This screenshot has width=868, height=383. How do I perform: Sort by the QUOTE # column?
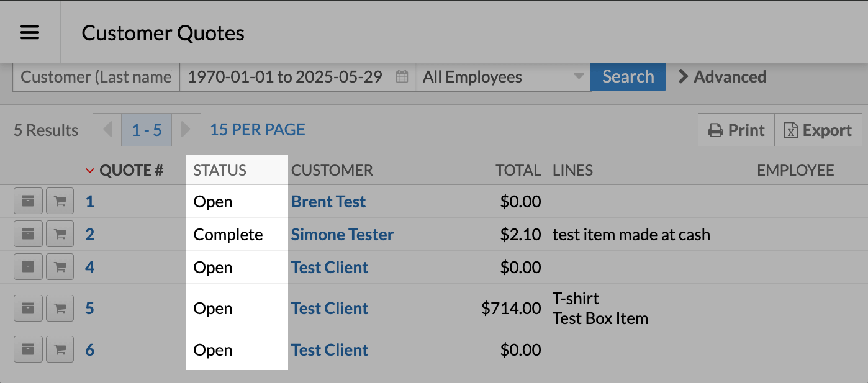click(130, 170)
